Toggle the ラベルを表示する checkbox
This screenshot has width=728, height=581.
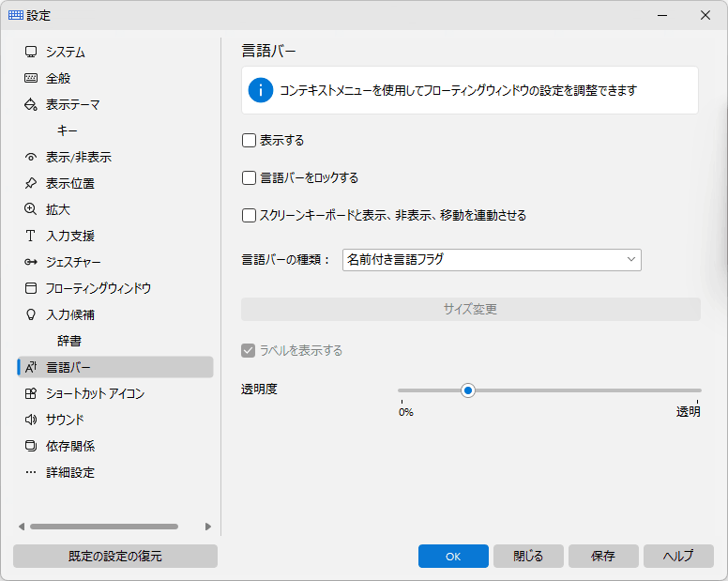pos(249,351)
